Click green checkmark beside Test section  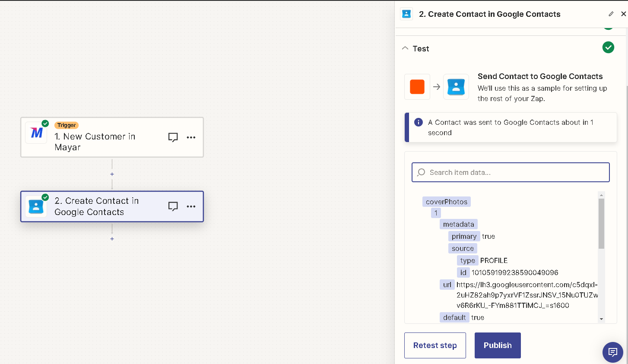click(x=608, y=47)
